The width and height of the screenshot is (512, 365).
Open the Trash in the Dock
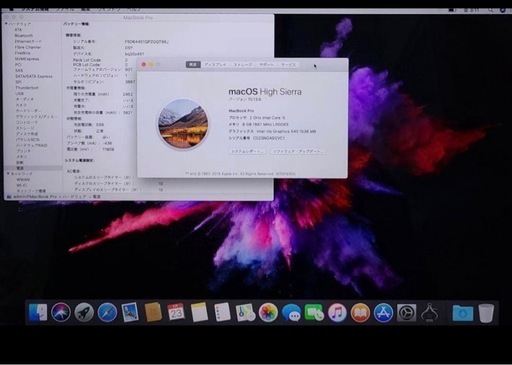pos(486,312)
